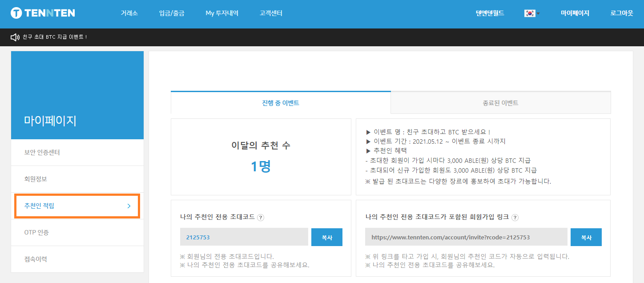The image size is (644, 283).
Task: Click the 이벤트 명 line in event details
Action: (428, 132)
